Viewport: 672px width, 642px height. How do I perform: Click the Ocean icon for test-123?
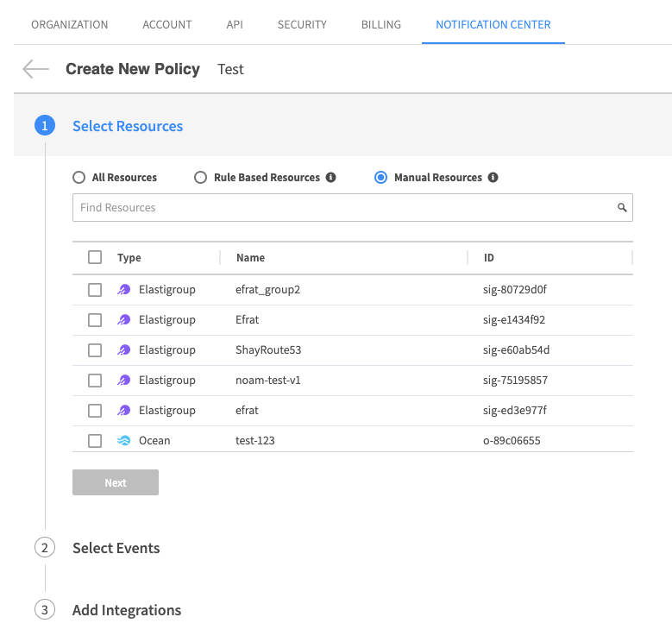tap(124, 441)
